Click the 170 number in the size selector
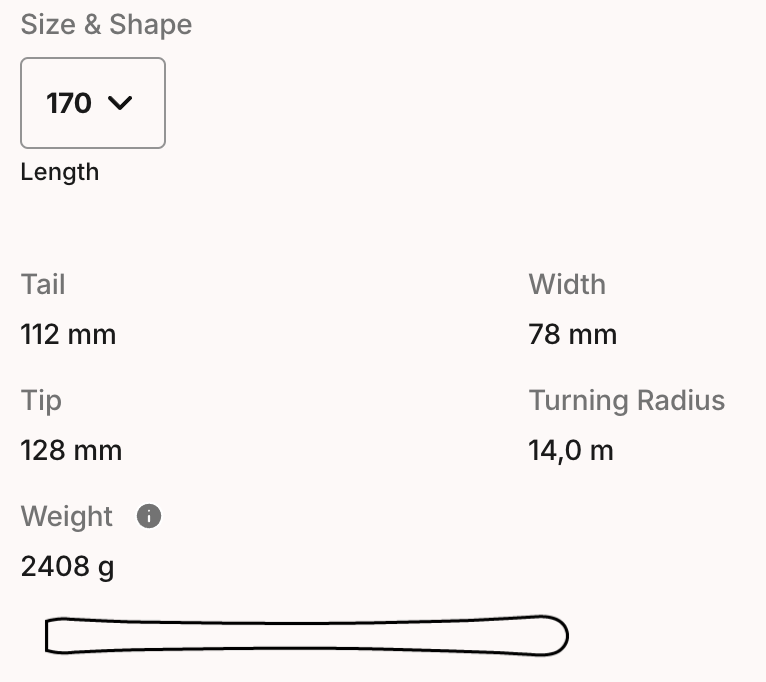Screen dimensions: 766x682 pyautogui.click(x=69, y=103)
